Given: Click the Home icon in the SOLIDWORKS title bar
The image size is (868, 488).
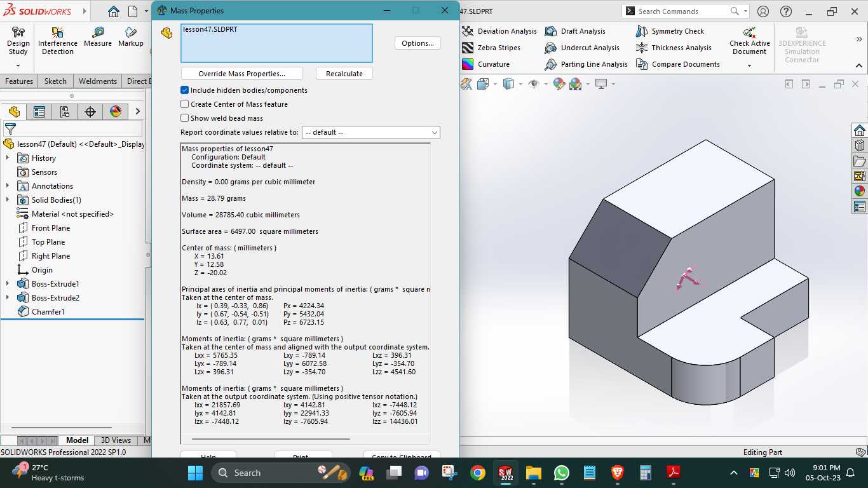Looking at the screenshot, I should 113,11.
